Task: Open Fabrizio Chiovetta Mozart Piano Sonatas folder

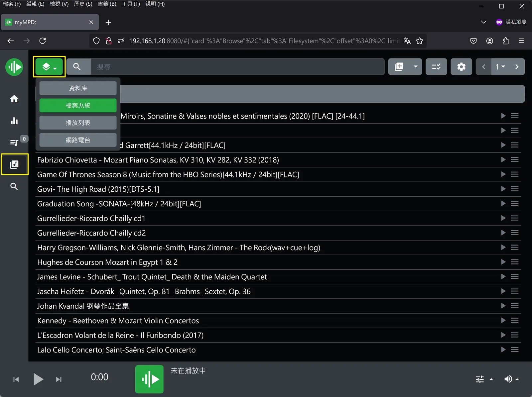Action: coord(158,160)
